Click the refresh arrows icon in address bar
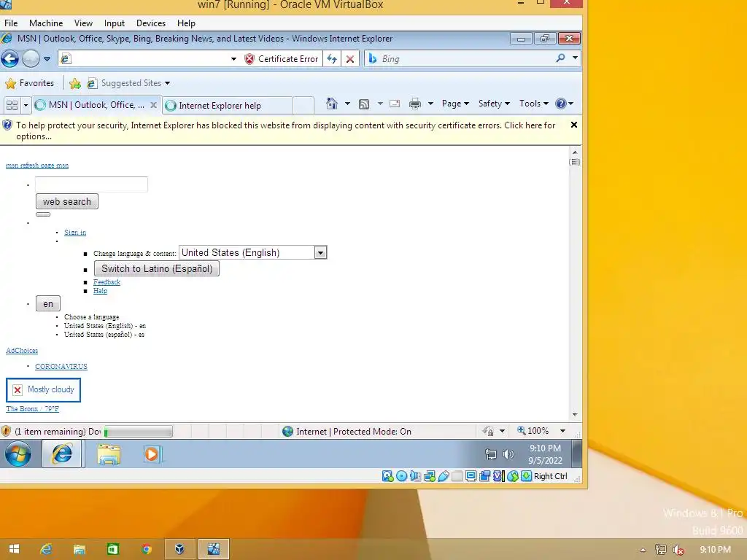 pos(332,59)
